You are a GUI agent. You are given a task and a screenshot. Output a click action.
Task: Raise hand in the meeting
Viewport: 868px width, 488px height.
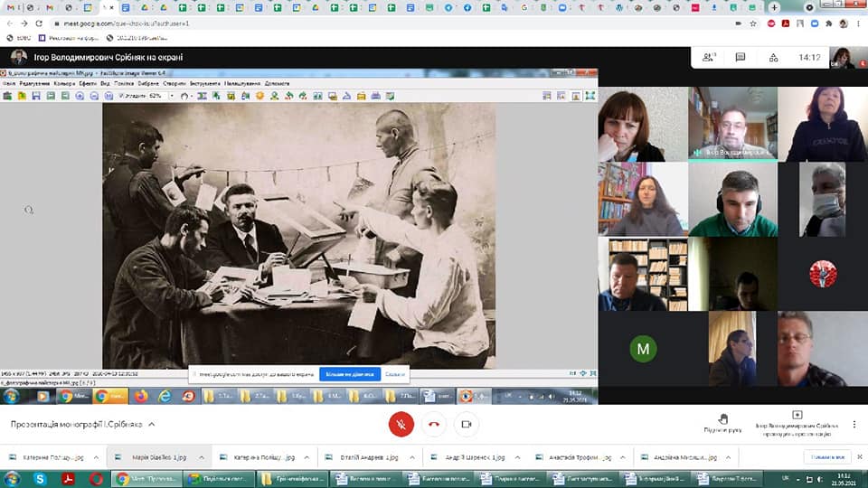(x=722, y=423)
